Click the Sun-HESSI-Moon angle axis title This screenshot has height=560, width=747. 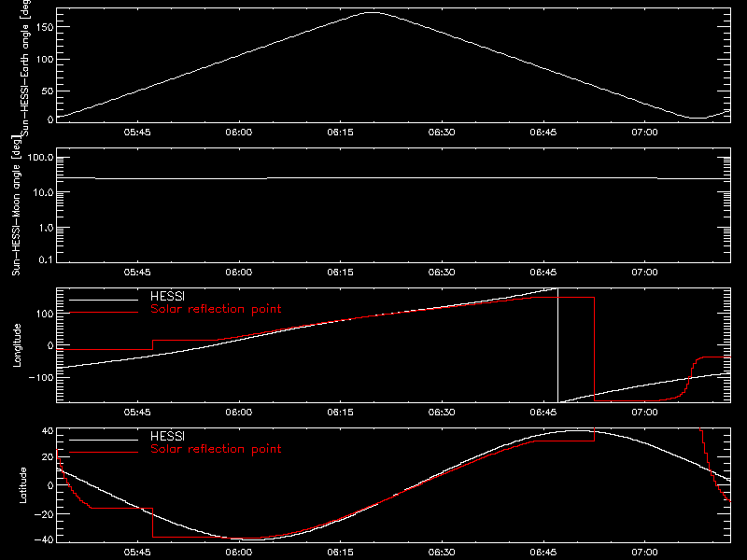point(16,205)
